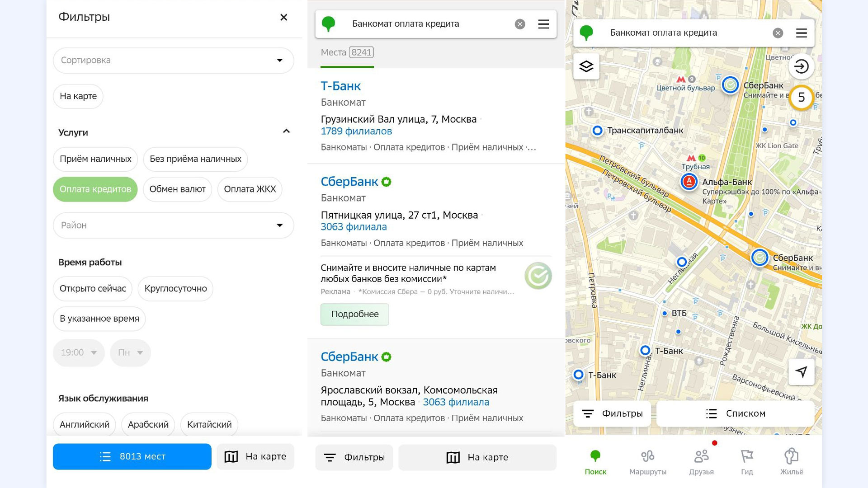This screenshot has height=488, width=868.
Task: Select the Места tab
Action: coord(347,52)
